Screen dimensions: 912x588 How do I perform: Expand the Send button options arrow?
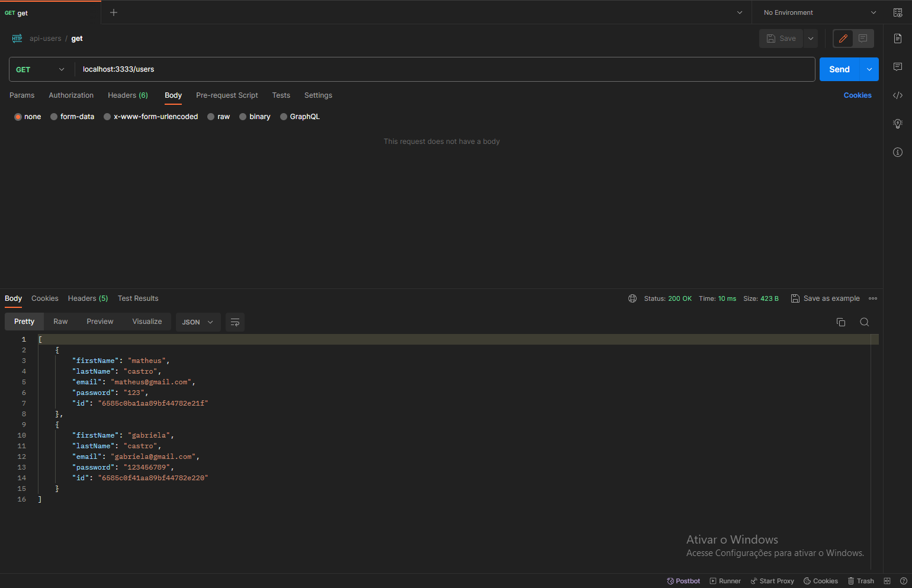tap(869, 69)
